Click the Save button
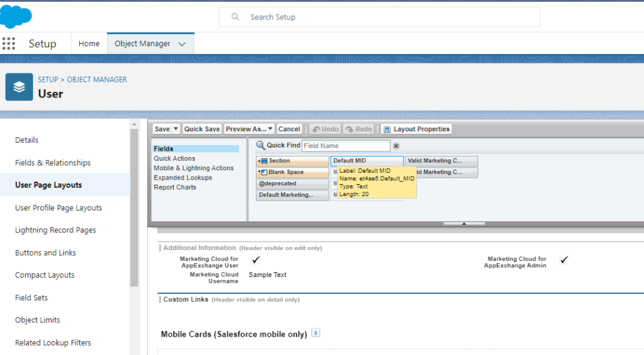 [162, 129]
